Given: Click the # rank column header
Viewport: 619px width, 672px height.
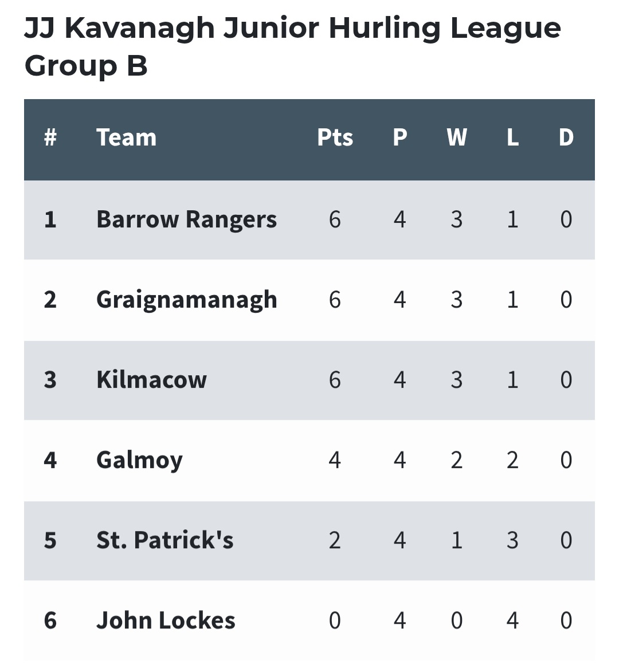Looking at the screenshot, I should (50, 137).
